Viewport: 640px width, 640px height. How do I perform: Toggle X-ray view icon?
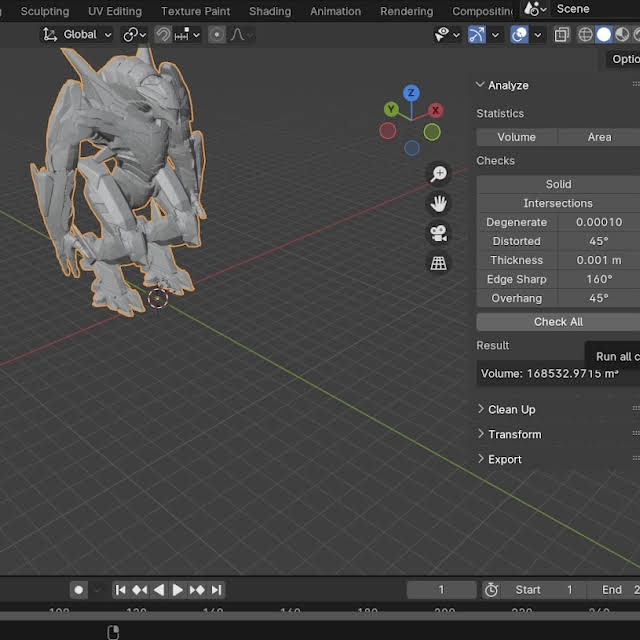[562, 35]
